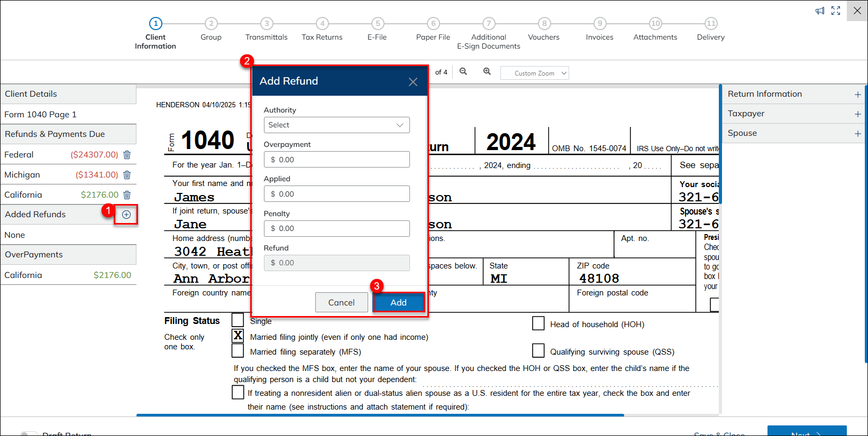The image size is (868, 436).
Task: Zoom out the document view
Action: click(x=463, y=72)
